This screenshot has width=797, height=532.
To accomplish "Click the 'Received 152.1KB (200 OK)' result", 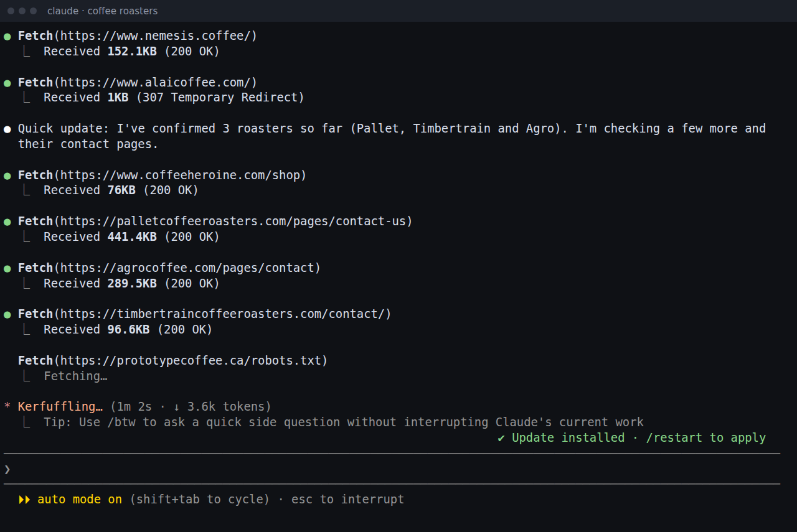I will click(131, 52).
